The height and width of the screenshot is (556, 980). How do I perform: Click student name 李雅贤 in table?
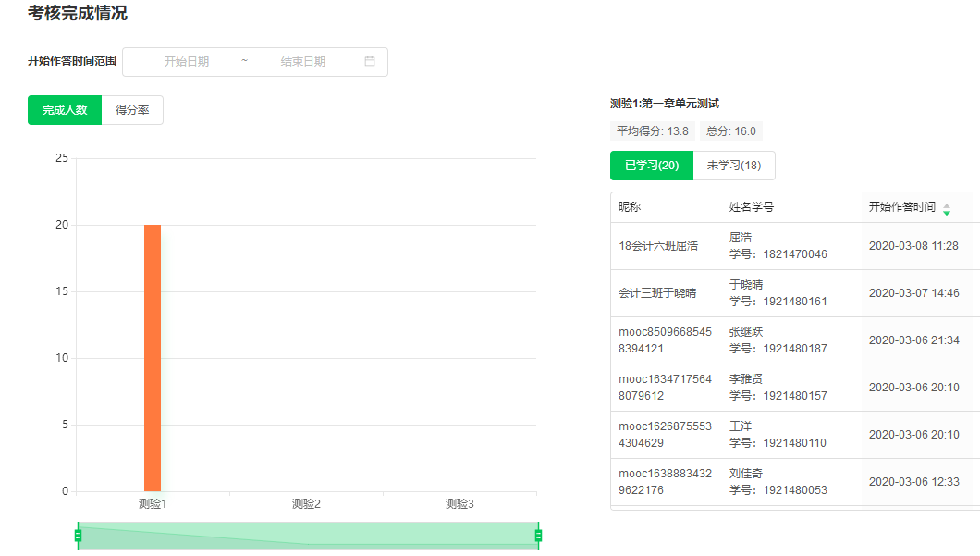click(746, 379)
